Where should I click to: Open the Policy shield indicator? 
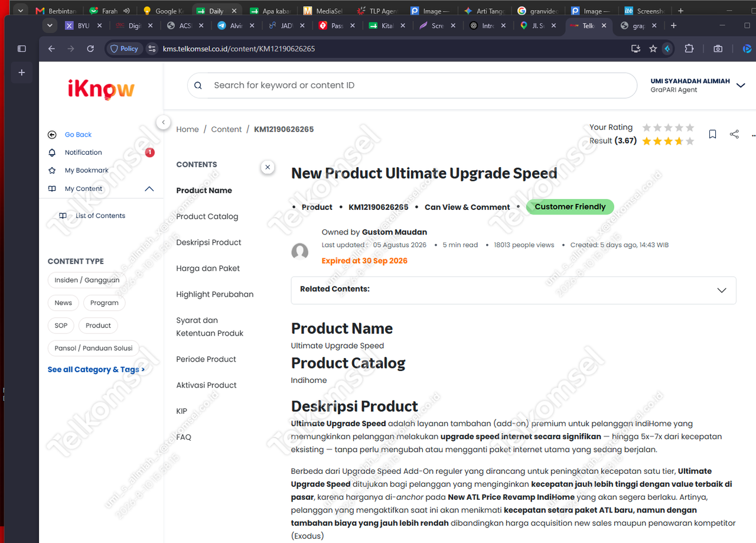(124, 48)
